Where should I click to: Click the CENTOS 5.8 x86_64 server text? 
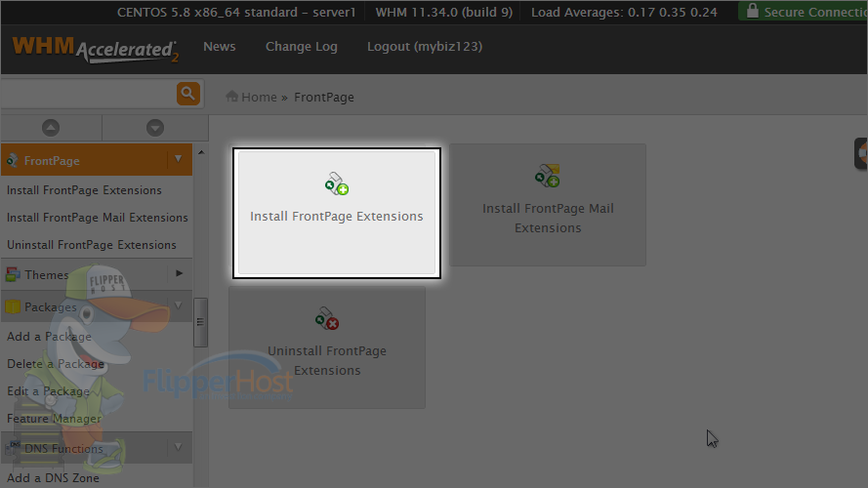(236, 12)
